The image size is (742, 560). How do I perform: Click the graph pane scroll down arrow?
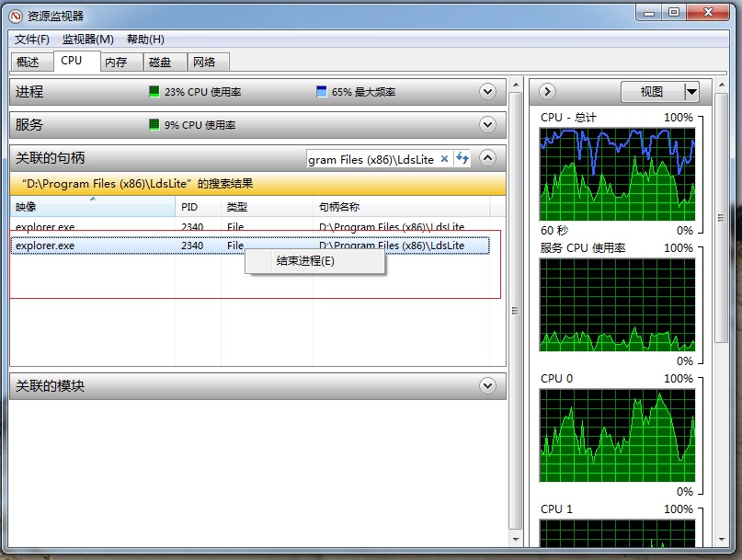[721, 539]
